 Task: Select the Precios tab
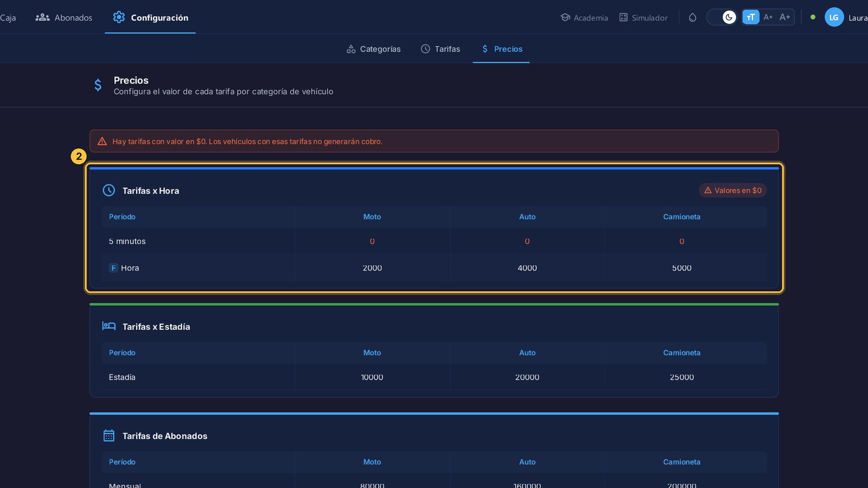point(501,49)
